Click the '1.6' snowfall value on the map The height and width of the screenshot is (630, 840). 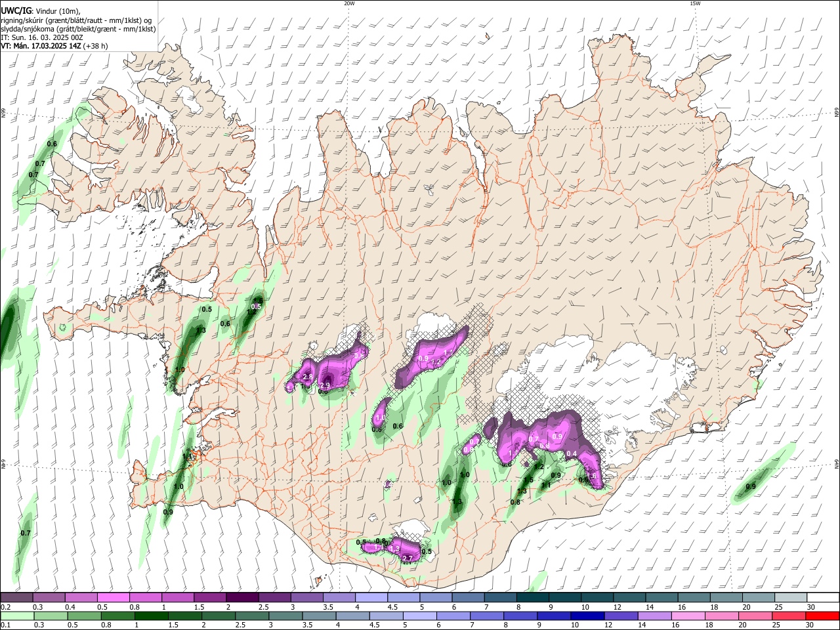pyautogui.click(x=591, y=476)
